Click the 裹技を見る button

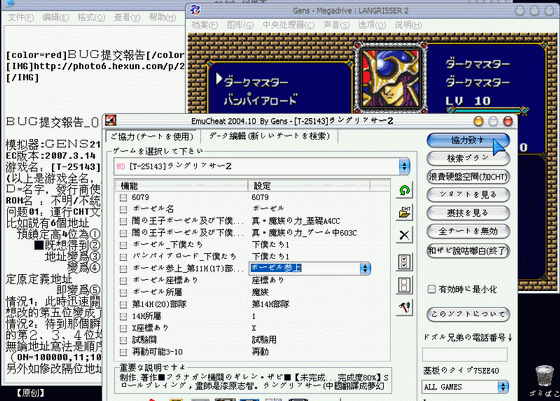pos(468,213)
